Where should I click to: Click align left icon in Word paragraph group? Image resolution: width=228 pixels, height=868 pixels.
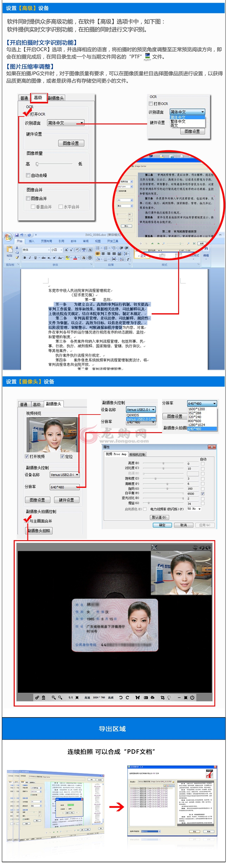coord(98,253)
